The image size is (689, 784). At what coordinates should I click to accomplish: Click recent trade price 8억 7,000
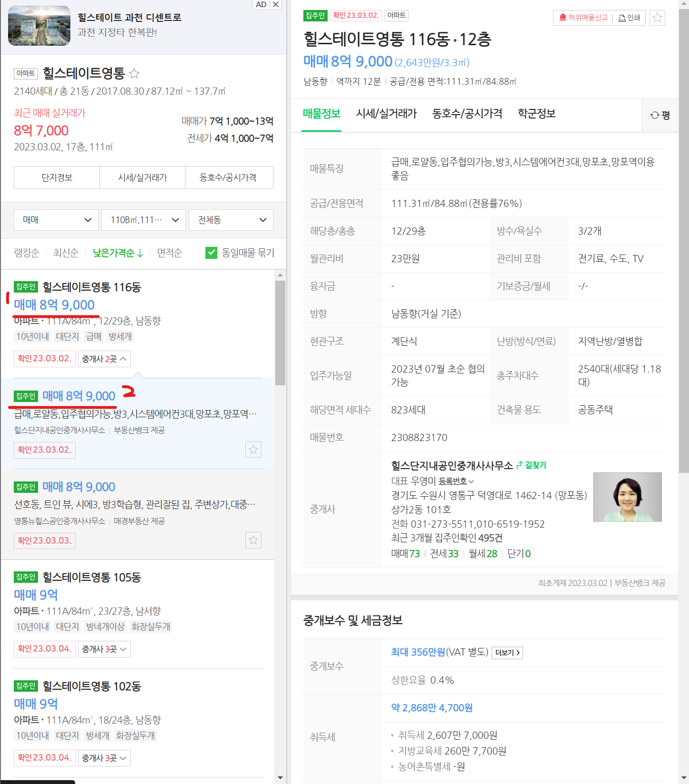coord(41,130)
